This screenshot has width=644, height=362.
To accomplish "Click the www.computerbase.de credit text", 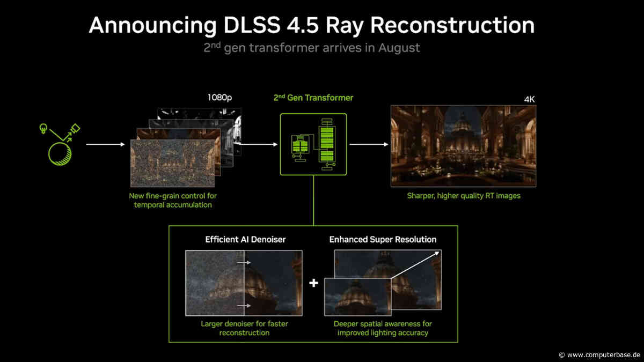I will [599, 355].
